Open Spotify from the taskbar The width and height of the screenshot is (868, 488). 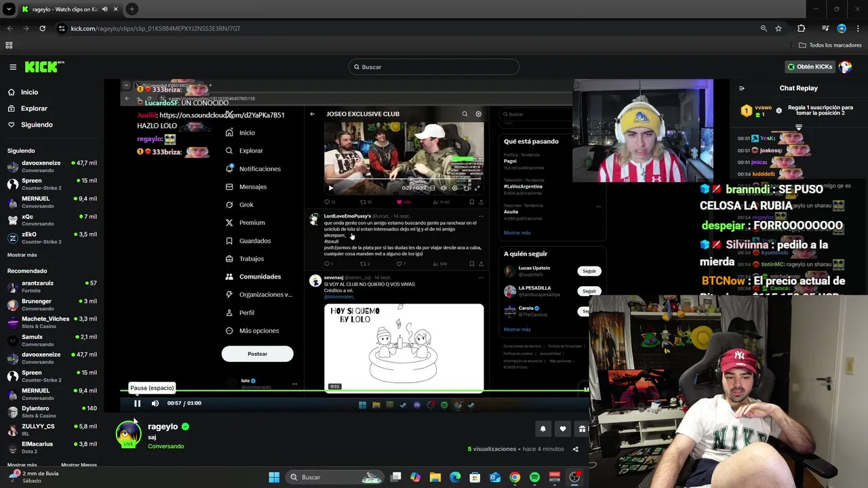tap(535, 477)
